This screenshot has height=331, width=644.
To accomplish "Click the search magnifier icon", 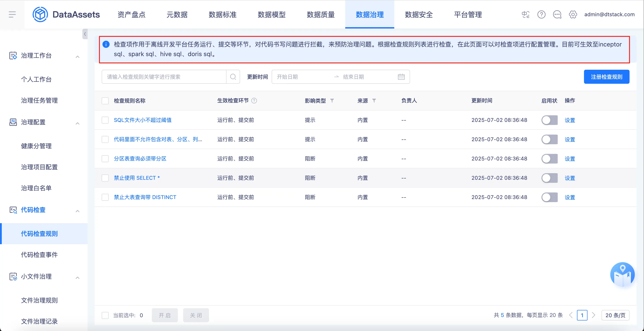I will pos(233,77).
